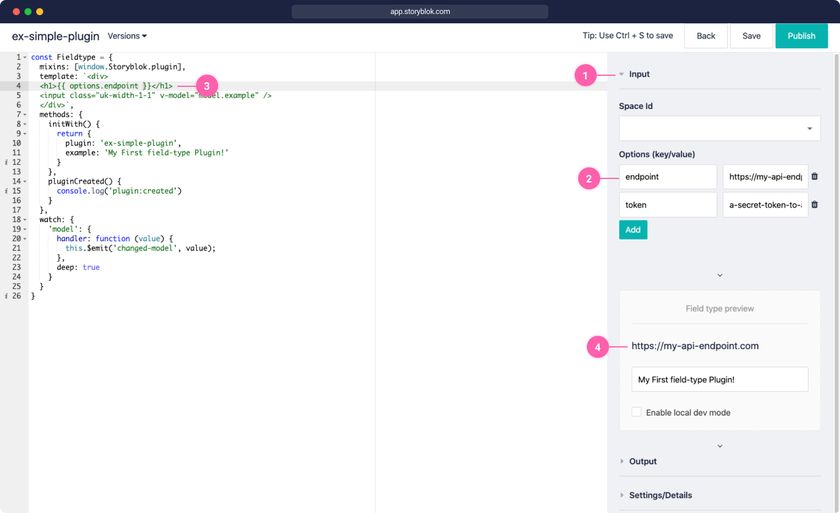
Task: Fold handler function at line 20
Action: pyautogui.click(x=25, y=239)
